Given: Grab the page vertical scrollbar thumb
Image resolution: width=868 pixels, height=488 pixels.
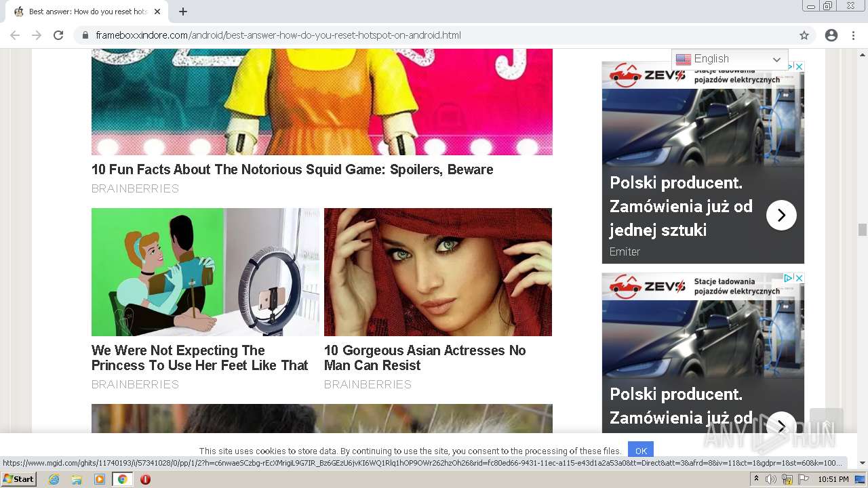Looking at the screenshot, I should [863, 230].
